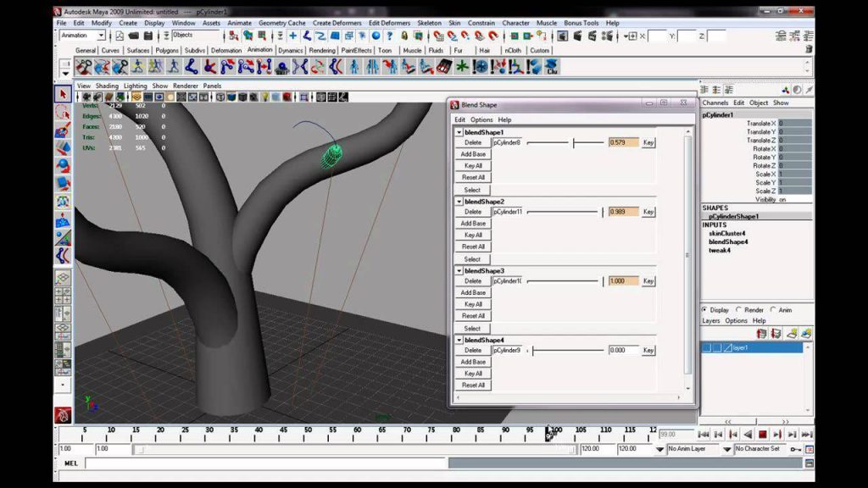
Task: Open the No Character Set dropdown arrow
Action: tap(727, 449)
